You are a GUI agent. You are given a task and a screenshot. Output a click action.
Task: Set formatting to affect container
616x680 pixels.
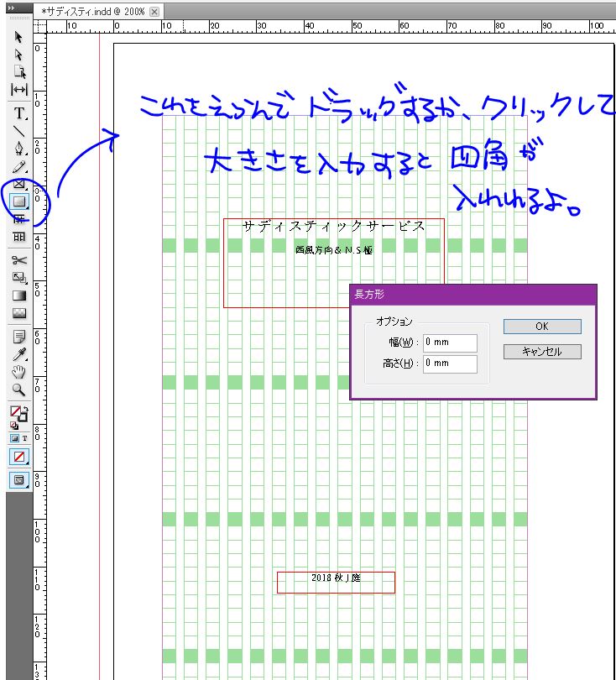pos(14,438)
